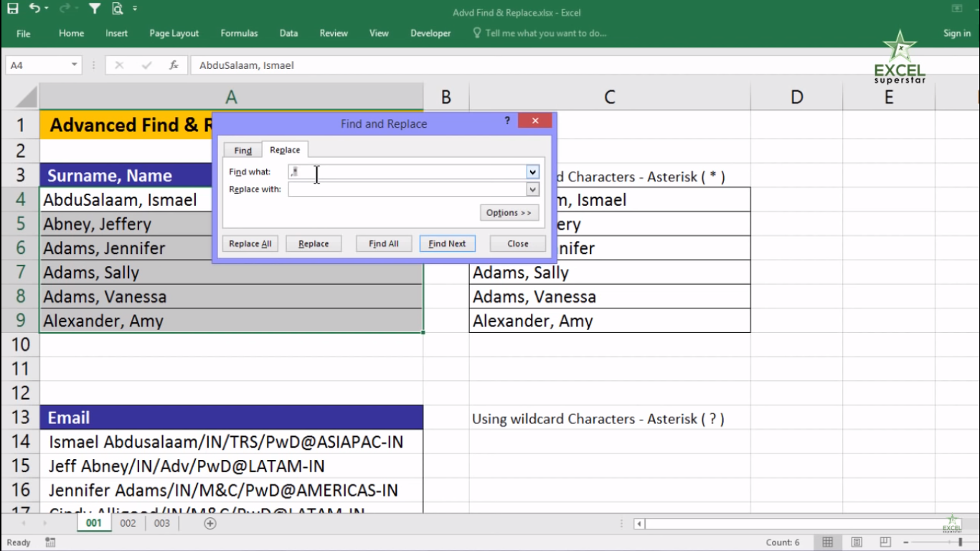Click the Find Next button
Image resolution: width=980 pixels, height=551 pixels.
coord(447,244)
